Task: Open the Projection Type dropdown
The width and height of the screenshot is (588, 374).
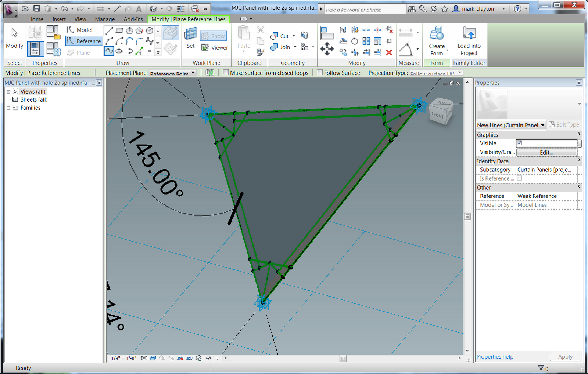Action: (459, 73)
